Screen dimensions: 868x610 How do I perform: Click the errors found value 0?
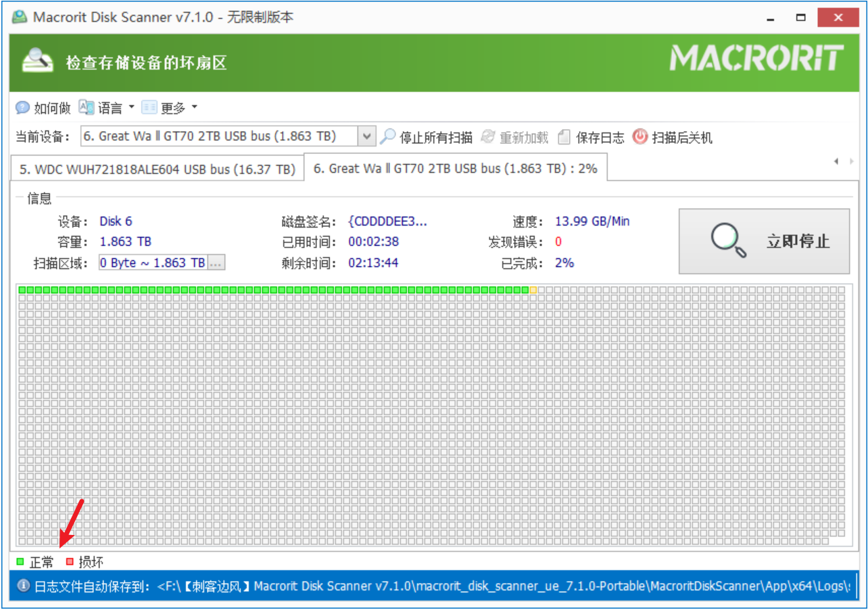(x=558, y=242)
